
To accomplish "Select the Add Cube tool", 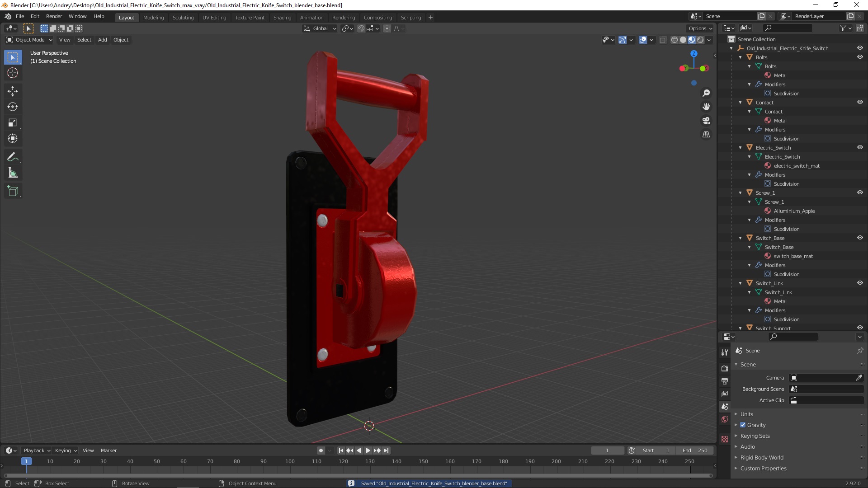I will 13,191.
